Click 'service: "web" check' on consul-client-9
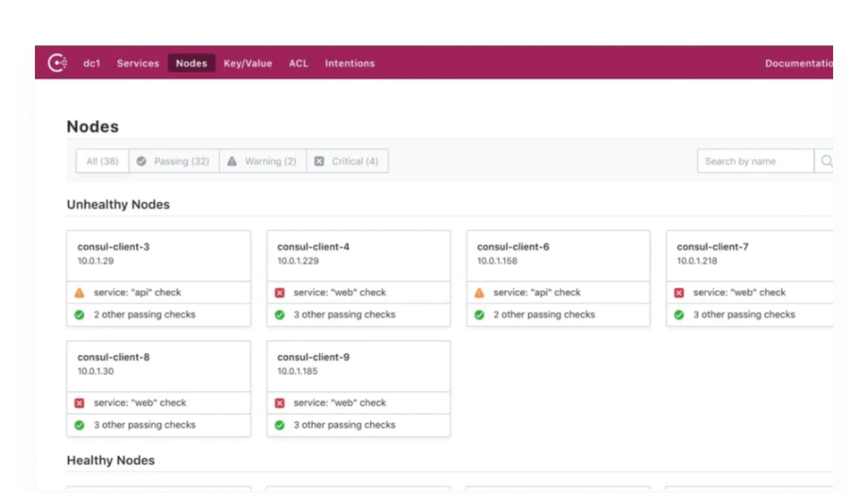This screenshot has width=868, height=493. pyautogui.click(x=340, y=402)
